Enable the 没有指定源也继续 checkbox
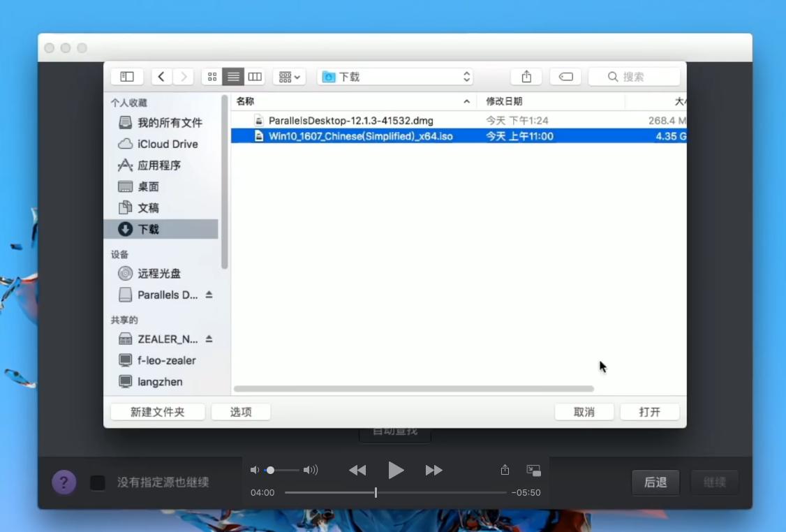This screenshot has width=786, height=532. pyautogui.click(x=98, y=482)
